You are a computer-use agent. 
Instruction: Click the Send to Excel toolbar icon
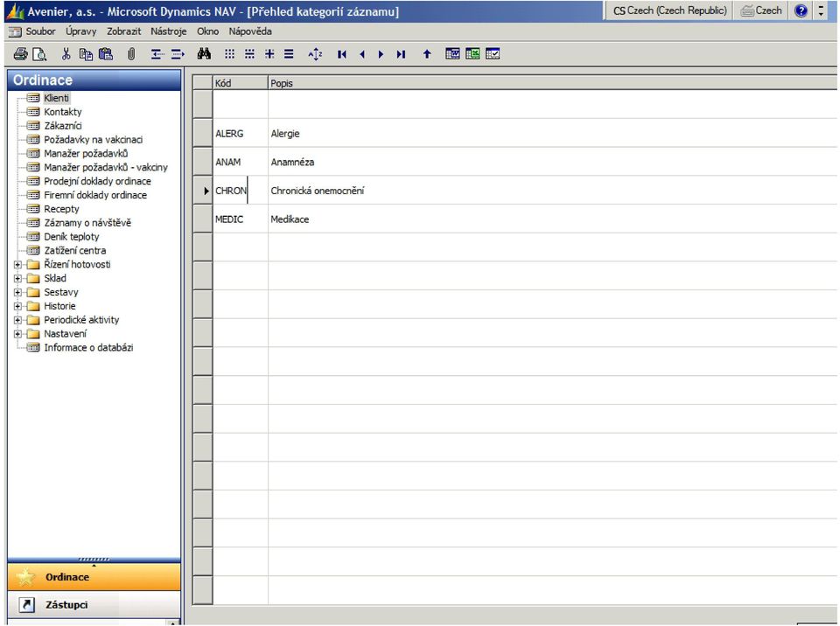tap(472, 53)
